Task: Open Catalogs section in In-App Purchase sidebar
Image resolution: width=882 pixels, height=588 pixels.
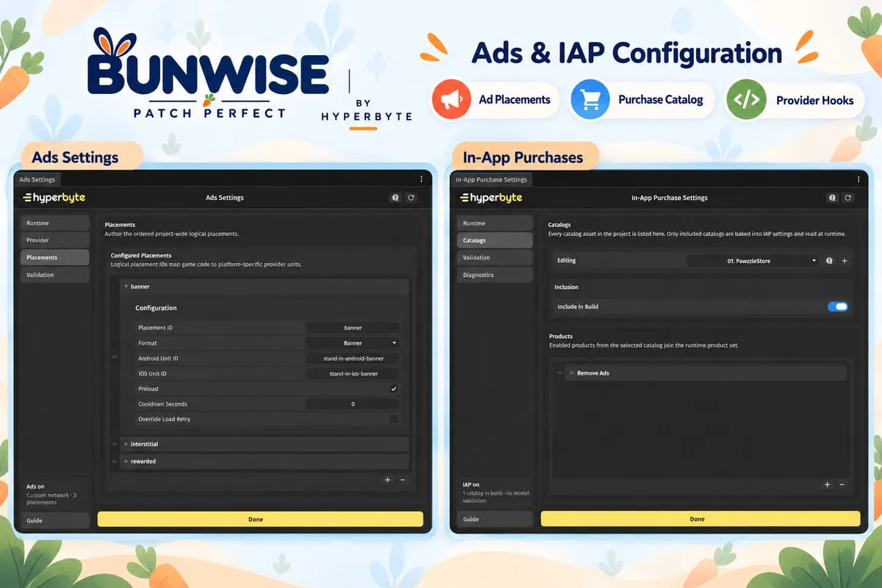Action: pyautogui.click(x=495, y=240)
